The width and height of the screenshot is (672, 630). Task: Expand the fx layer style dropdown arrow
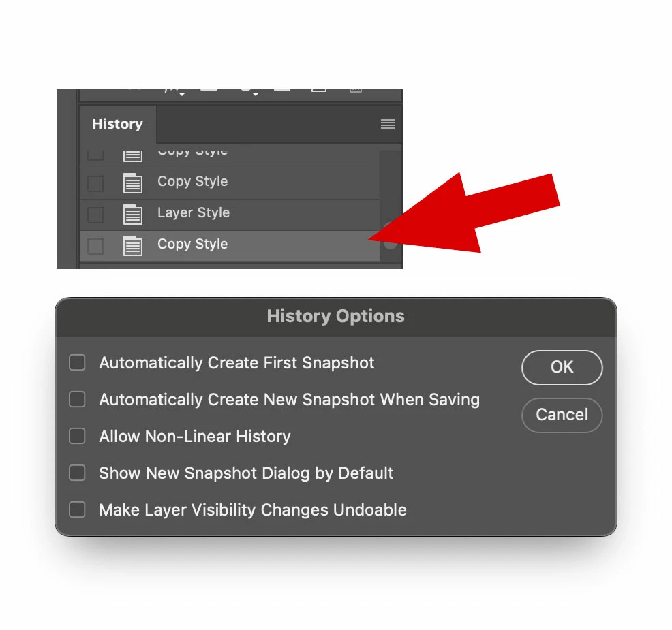(182, 94)
